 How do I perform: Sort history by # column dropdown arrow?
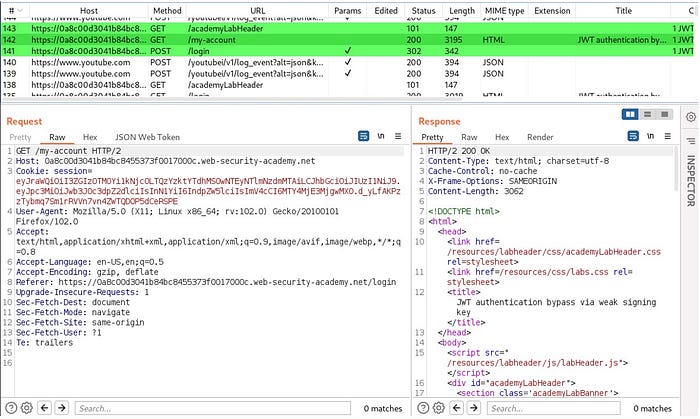(x=20, y=11)
